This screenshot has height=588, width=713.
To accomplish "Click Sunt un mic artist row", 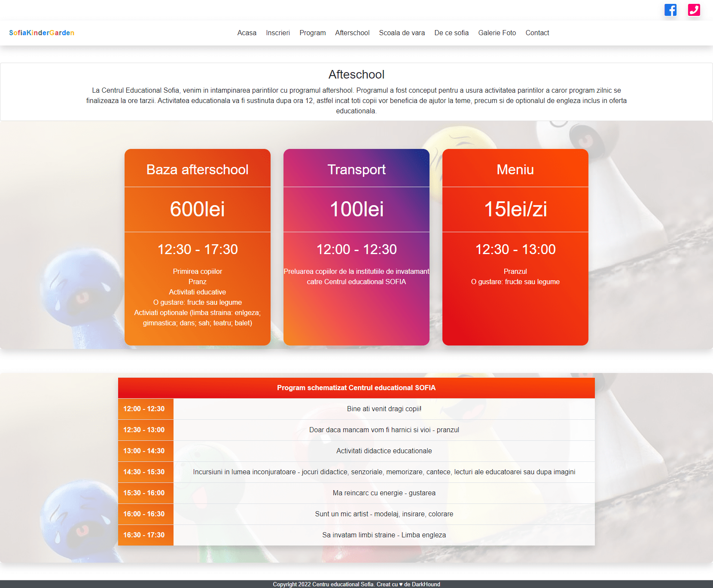I will pos(384,514).
